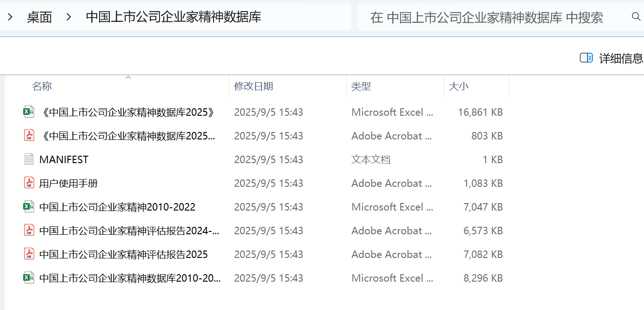The width and height of the screenshot is (644, 310).
Task: Click the PDF icon of the second file
Action: click(29, 136)
